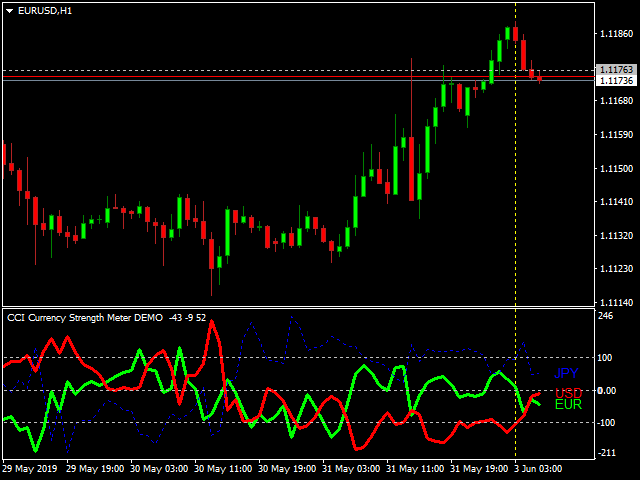Click the -43 -9 52 indicator values
640x480 pixels.
pos(187,318)
